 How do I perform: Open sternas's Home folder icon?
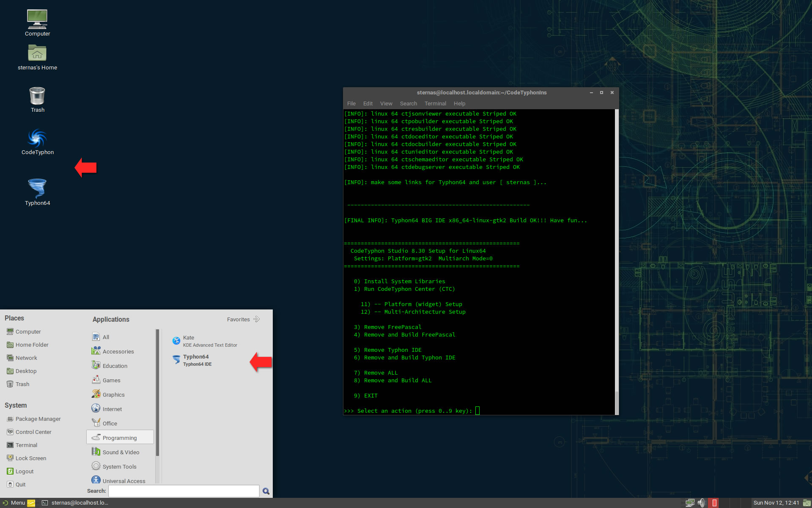(x=37, y=57)
